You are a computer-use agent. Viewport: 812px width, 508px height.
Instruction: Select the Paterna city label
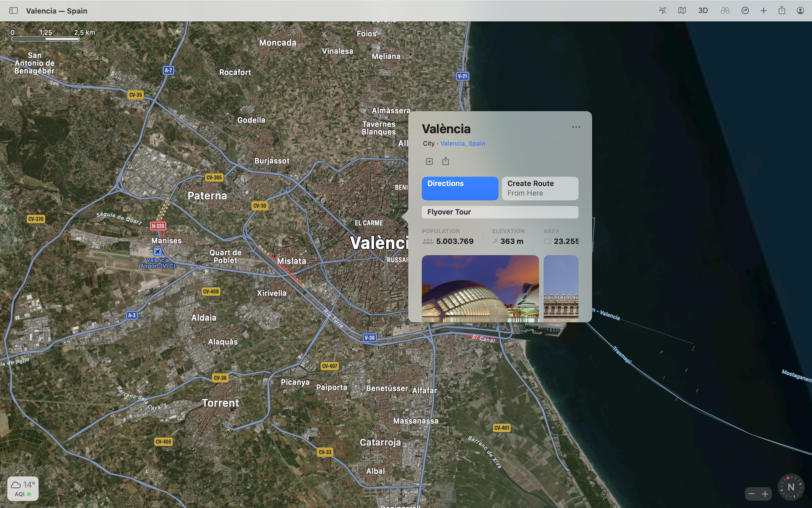tap(207, 196)
